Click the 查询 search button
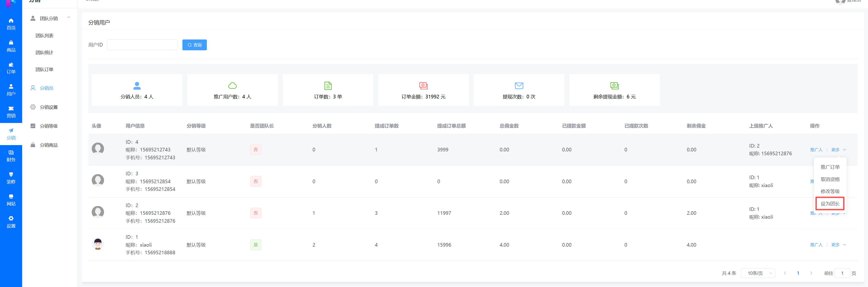Screen dimensions: 868x287 194,45
